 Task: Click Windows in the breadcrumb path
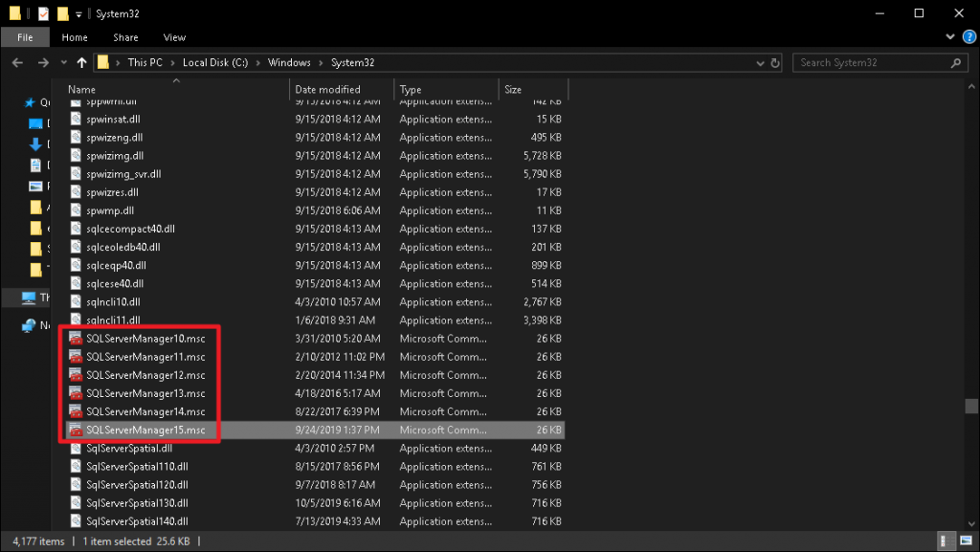pos(289,62)
